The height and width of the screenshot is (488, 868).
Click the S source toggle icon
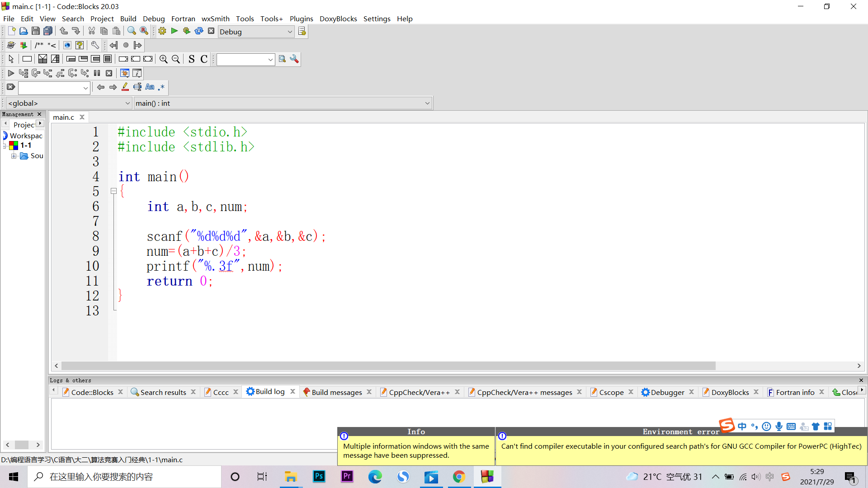pyautogui.click(x=192, y=59)
